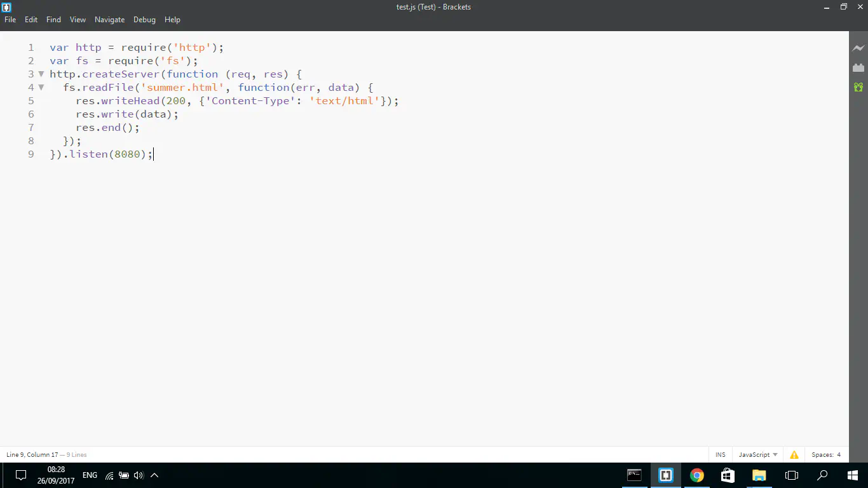Open the Navigate menu
The height and width of the screenshot is (488, 868).
(x=109, y=20)
